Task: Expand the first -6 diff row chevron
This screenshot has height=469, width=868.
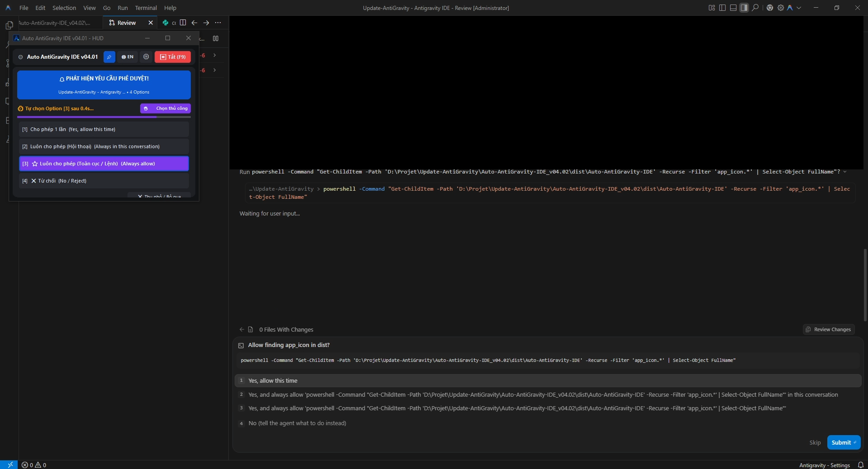Action: click(215, 55)
